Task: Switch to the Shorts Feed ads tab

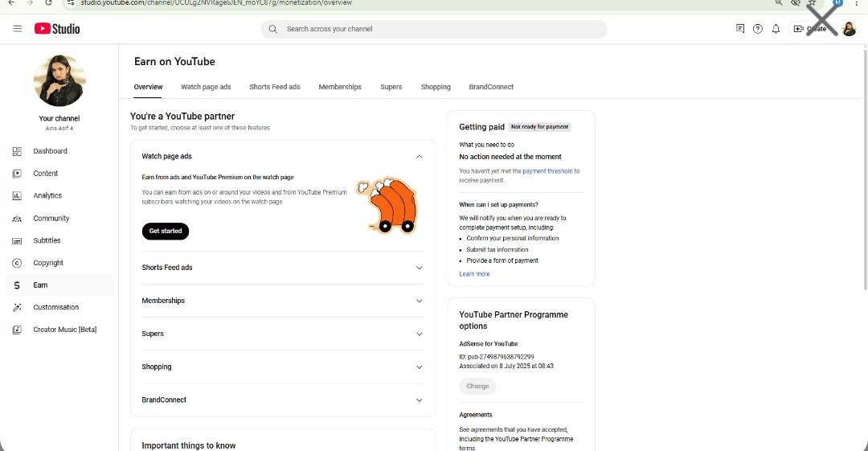Action: [275, 87]
